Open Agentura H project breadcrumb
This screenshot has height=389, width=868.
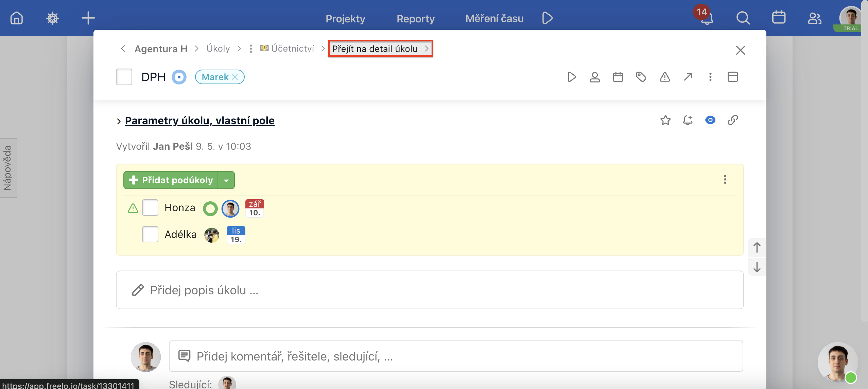tap(161, 49)
